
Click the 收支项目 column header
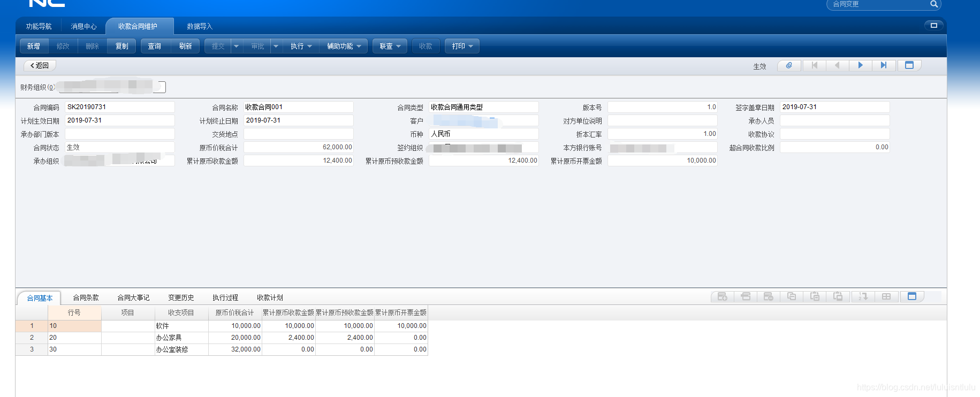coord(181,312)
